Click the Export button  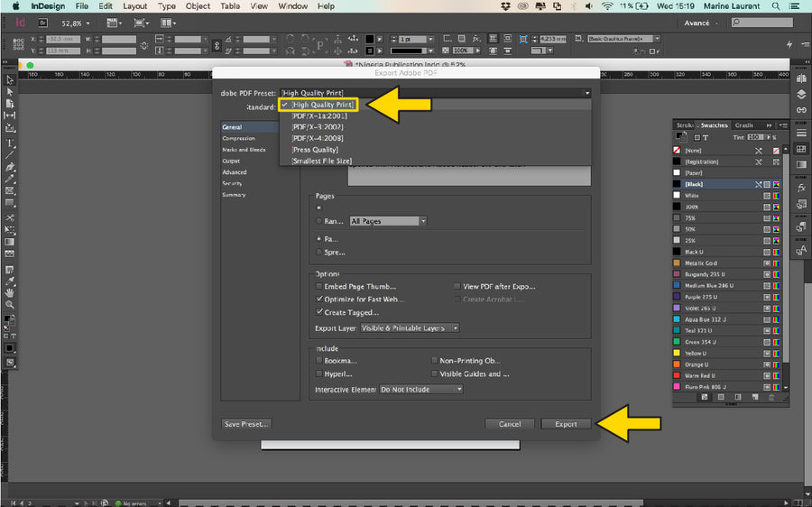coord(566,424)
